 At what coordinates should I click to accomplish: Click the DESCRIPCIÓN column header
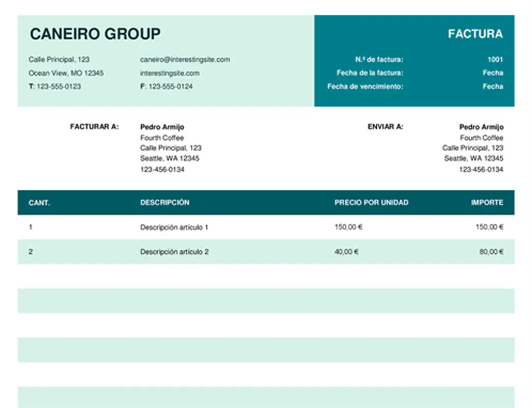(164, 202)
